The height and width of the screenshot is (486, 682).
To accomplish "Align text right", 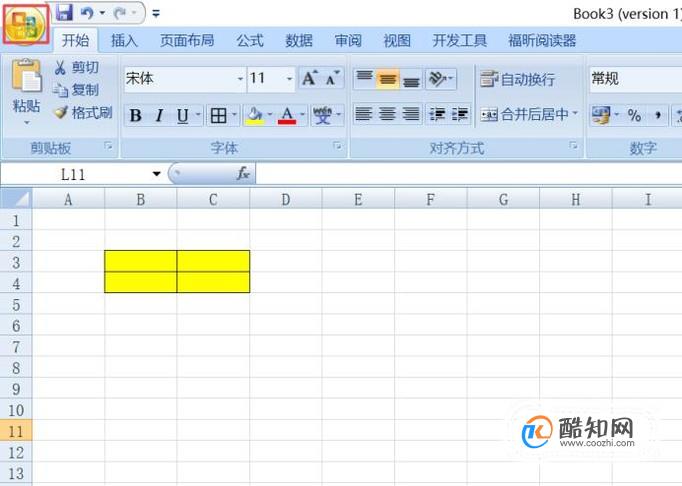I will [411, 114].
